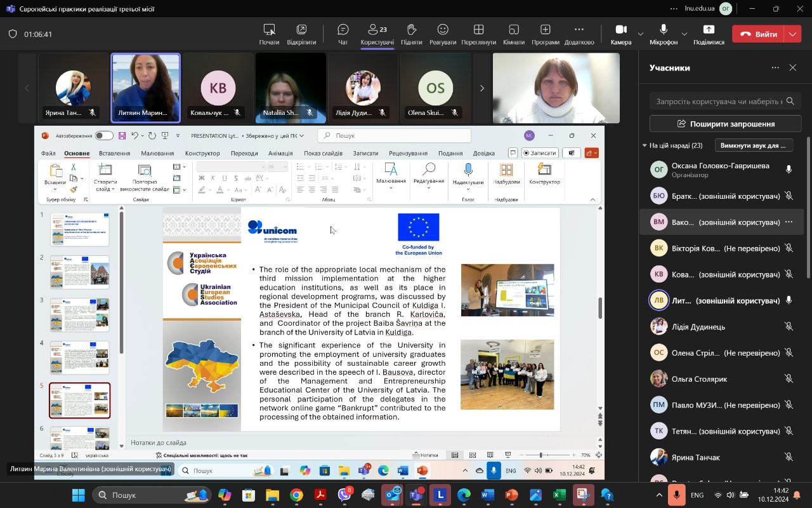Click Повторно використати слайди icon
812x508 pixels.
coord(145,171)
